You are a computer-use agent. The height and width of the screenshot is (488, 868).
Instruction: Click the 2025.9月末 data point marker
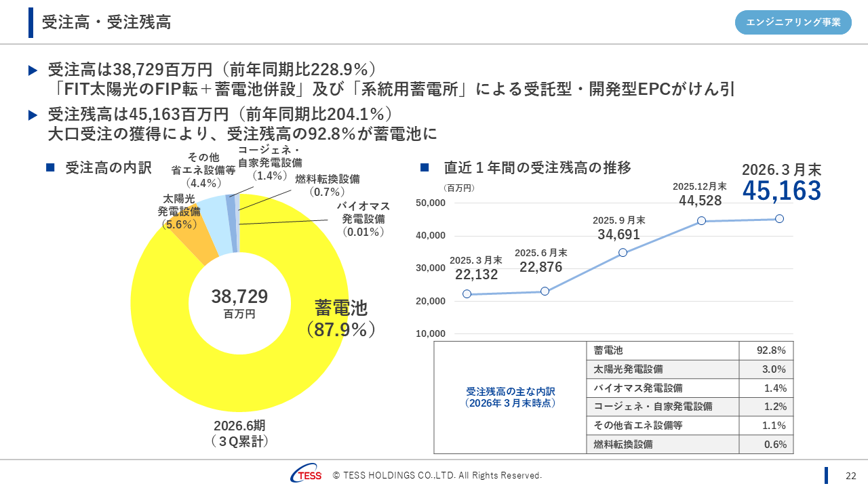623,253
